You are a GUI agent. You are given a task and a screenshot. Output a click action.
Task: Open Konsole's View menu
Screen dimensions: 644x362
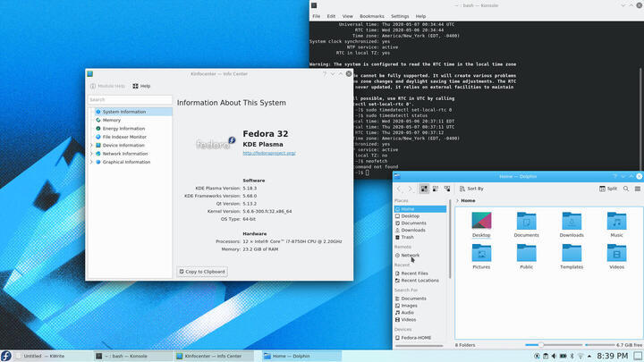[x=347, y=16]
